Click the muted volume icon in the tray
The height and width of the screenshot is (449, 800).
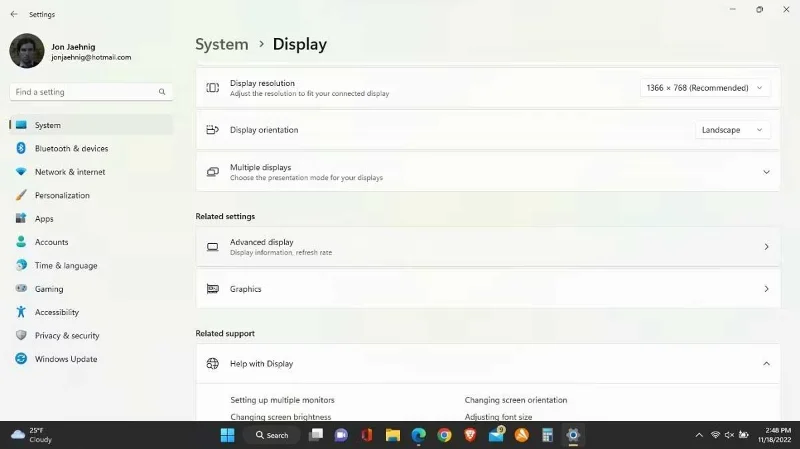tap(730, 435)
